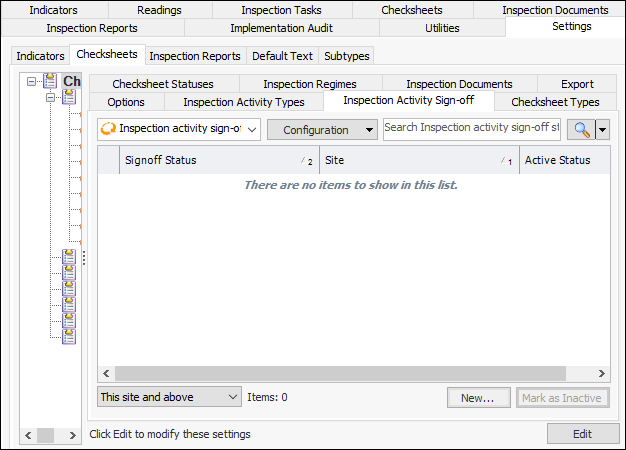
Task: Select the Inspection Reports settings sub-tab
Action: pos(195,56)
